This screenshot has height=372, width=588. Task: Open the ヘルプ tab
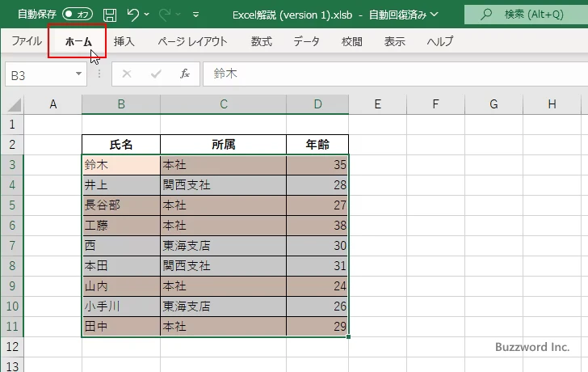440,41
